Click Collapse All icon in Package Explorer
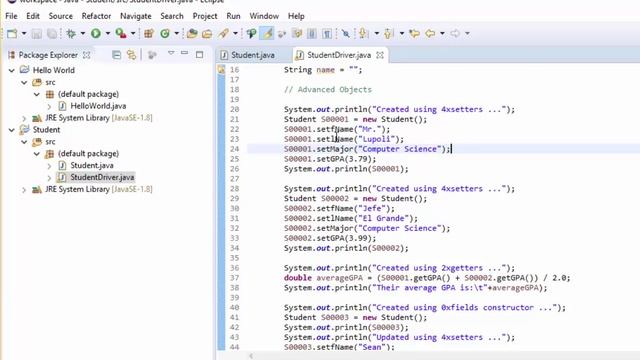The height and width of the screenshot is (360, 640). click(x=116, y=55)
